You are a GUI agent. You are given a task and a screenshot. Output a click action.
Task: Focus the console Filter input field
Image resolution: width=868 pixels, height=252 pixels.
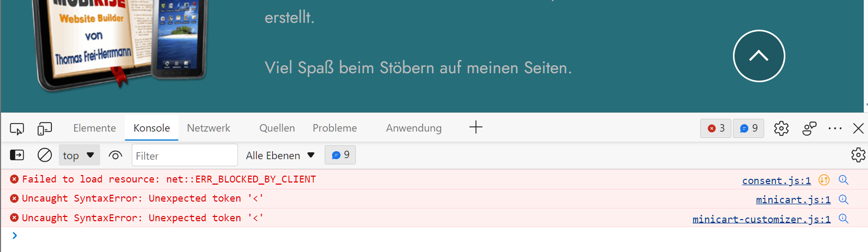click(x=184, y=155)
